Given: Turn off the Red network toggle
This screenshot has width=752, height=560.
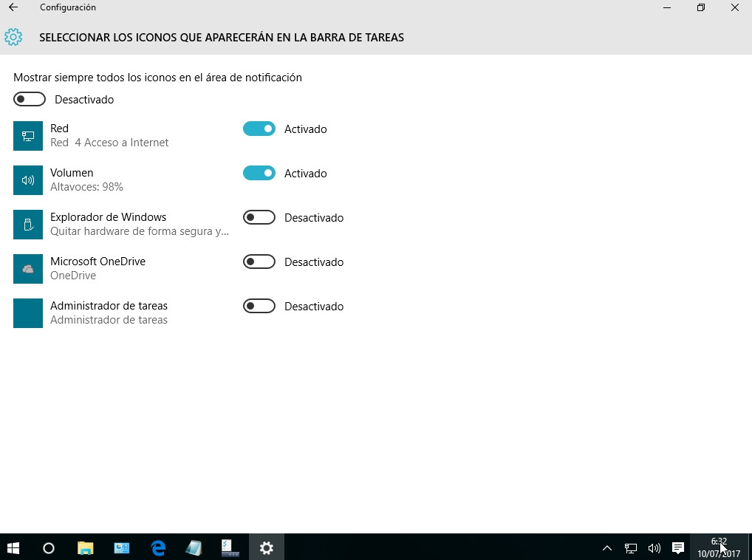Looking at the screenshot, I should click(x=259, y=129).
